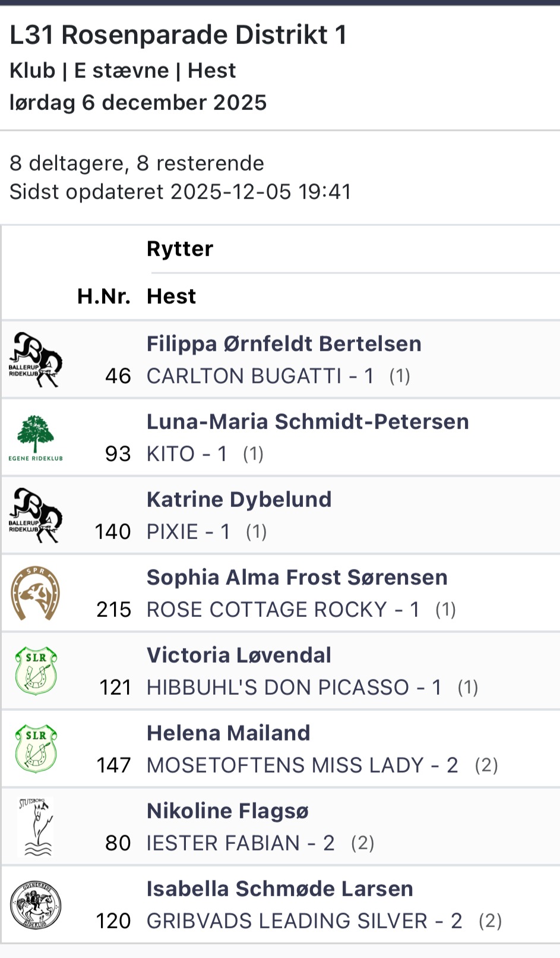Viewport: 560px width, 958px height.
Task: Tap the Egene Rideklub tree logo
Action: pyautogui.click(x=36, y=438)
